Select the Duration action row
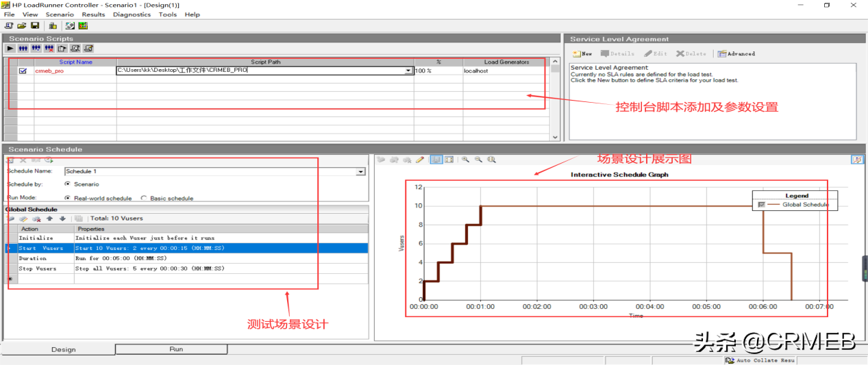868x365 pixels. coord(33,258)
